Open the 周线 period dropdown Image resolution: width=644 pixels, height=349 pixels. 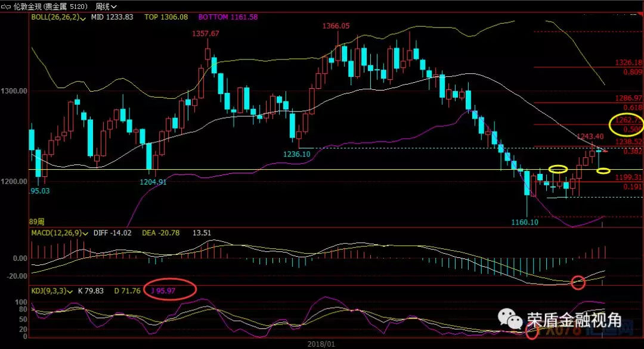103,7
